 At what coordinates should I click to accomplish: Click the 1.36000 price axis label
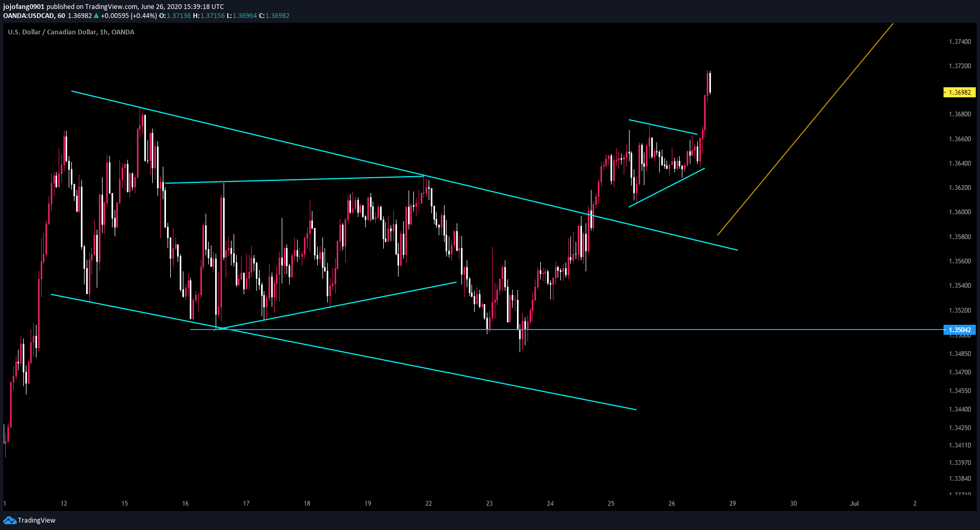[x=960, y=212]
